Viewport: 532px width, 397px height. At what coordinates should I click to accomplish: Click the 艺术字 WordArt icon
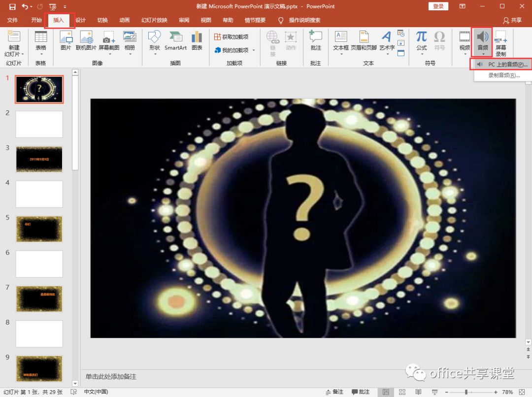[387, 36]
